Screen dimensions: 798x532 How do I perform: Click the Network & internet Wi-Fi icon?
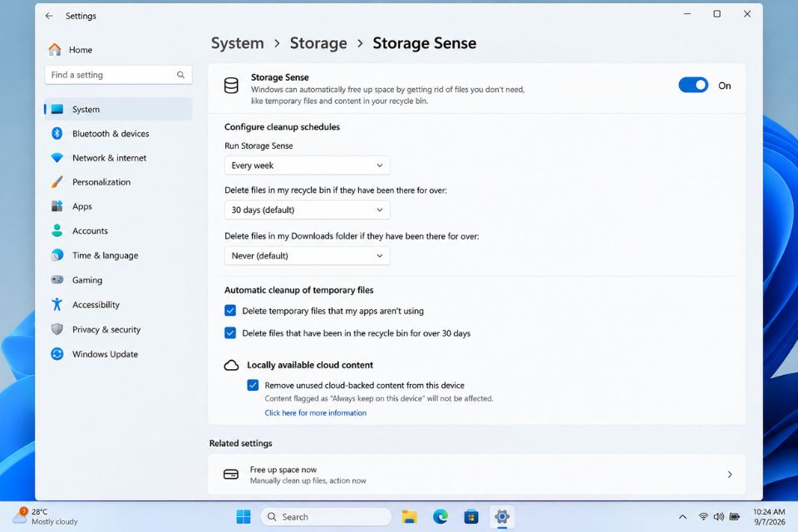click(57, 158)
